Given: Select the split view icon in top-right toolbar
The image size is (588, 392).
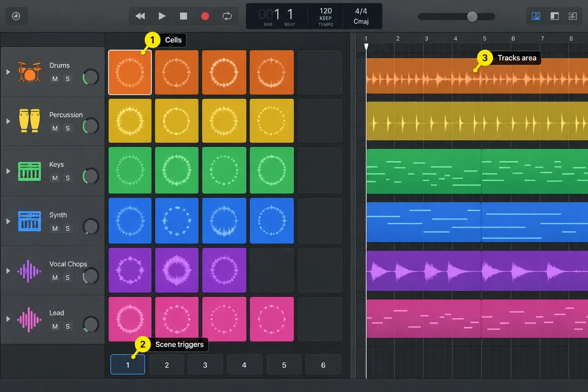Looking at the screenshot, I should click(554, 16).
